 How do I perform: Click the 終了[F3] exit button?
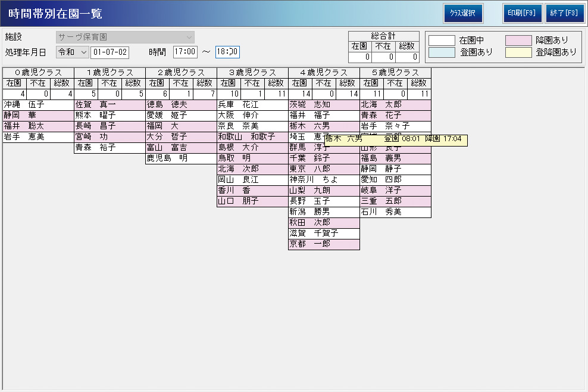click(x=564, y=13)
